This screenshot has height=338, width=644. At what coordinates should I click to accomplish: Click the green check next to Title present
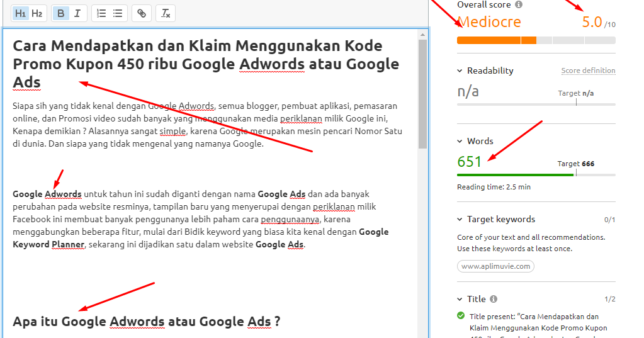click(x=461, y=316)
